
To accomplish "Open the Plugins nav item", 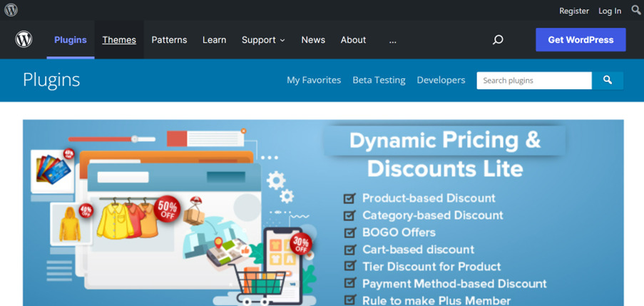I will point(71,40).
